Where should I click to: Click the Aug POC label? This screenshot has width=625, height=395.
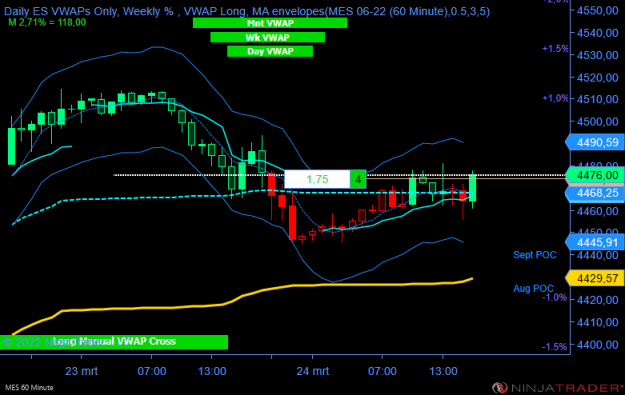coord(533,288)
